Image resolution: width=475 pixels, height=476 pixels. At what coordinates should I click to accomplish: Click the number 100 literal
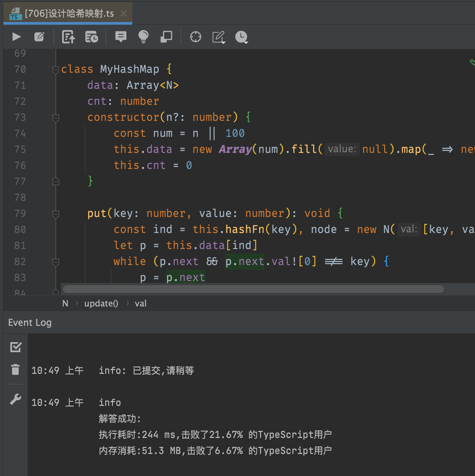235,133
